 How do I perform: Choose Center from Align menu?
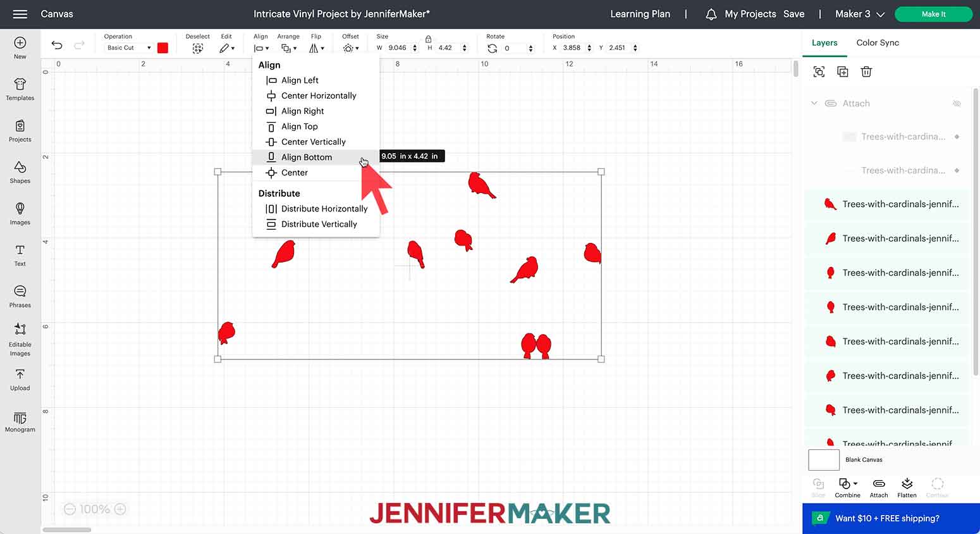pos(315,173)
